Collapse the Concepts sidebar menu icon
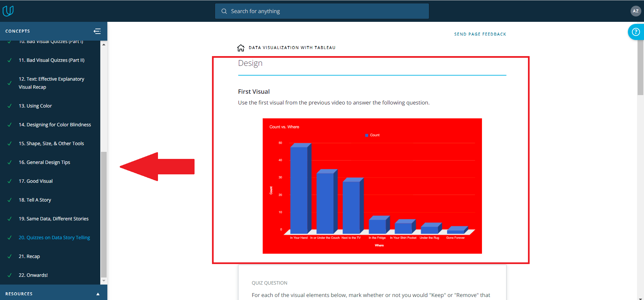The image size is (644, 300). point(97,31)
